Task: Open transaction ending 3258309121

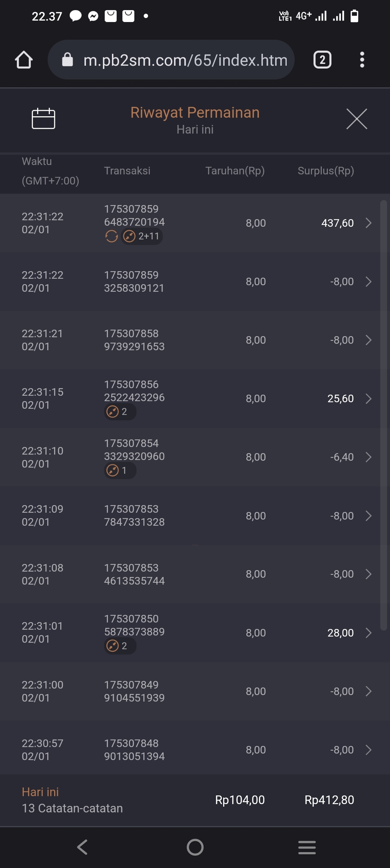Action: (134, 282)
